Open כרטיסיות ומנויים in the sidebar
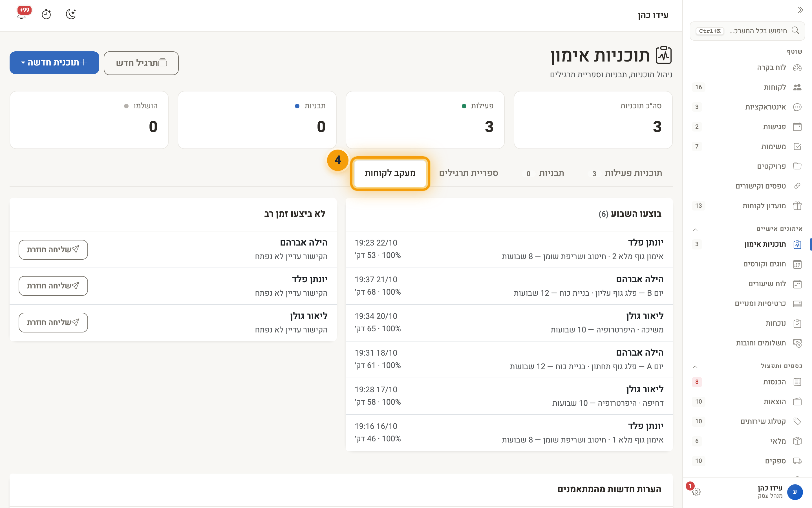This screenshot has height=508, width=812. [747, 304]
